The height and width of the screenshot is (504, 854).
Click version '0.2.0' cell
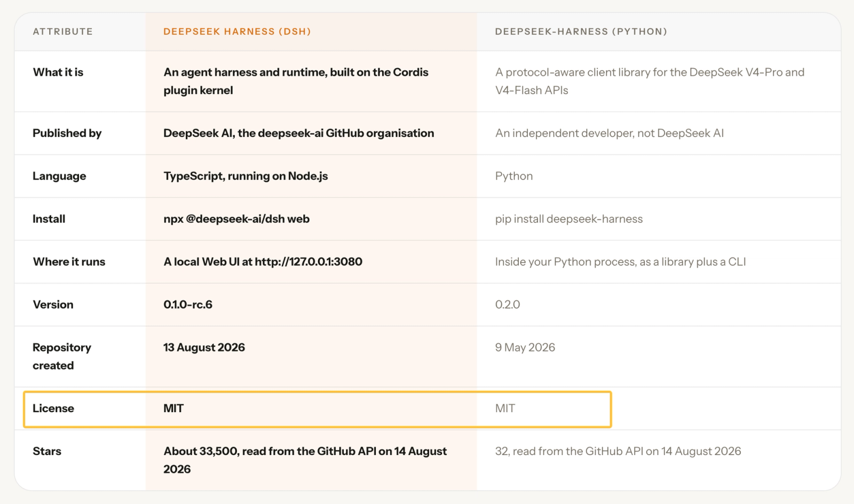point(507,305)
